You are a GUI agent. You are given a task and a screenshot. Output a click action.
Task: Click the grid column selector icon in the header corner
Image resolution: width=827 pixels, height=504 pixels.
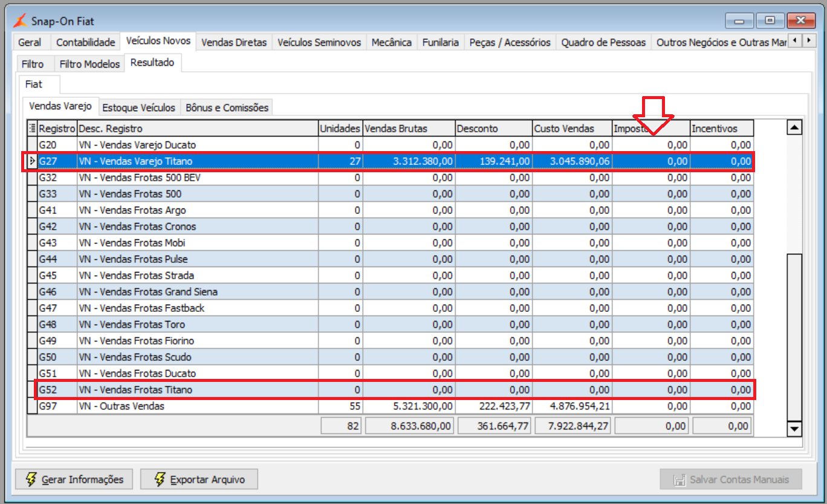coord(32,129)
